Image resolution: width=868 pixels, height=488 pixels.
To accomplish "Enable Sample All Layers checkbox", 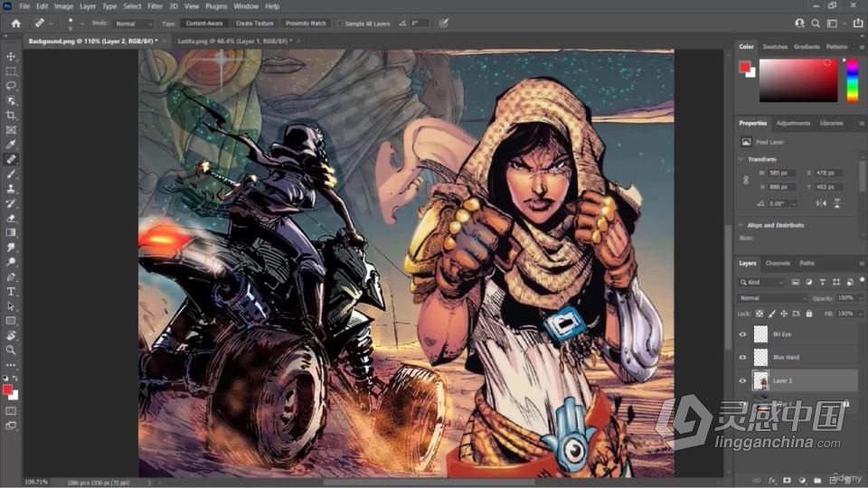I will (x=340, y=23).
